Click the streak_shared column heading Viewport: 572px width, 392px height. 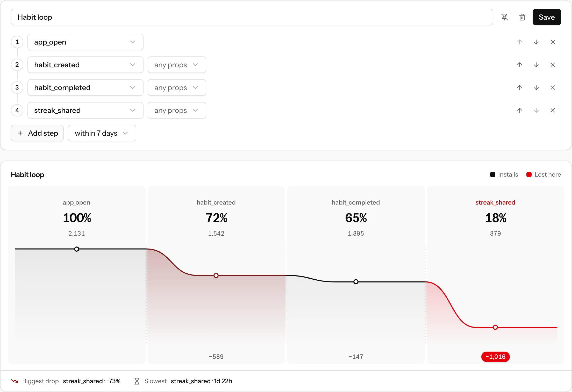495,202
